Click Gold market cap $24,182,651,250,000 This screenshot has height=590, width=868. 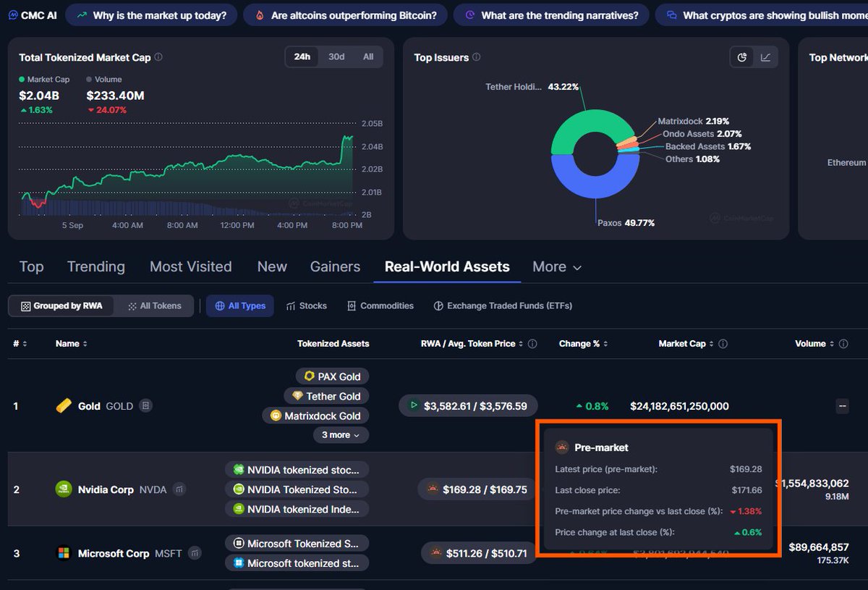(679, 406)
